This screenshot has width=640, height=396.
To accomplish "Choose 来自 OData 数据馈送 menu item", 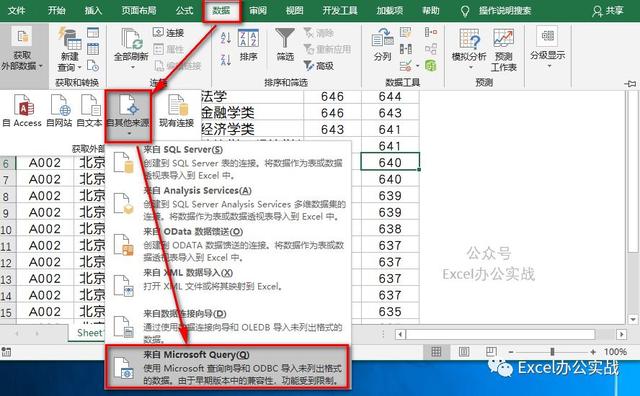I will tap(229, 245).
